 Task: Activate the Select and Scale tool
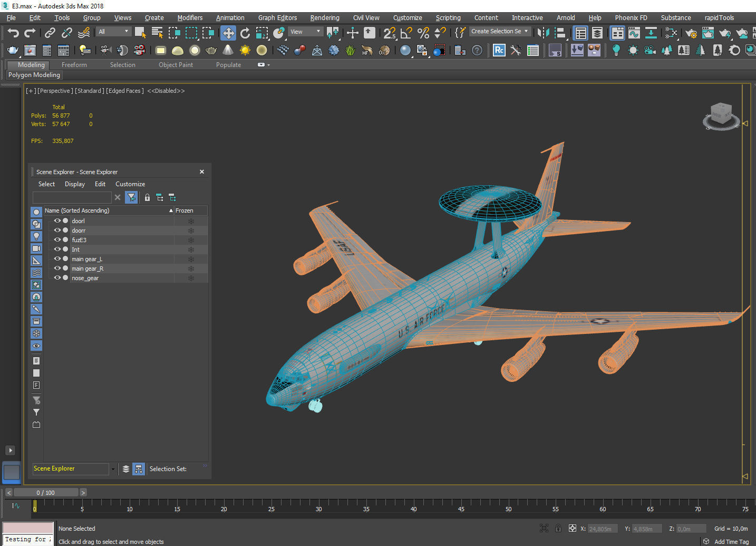point(262,33)
